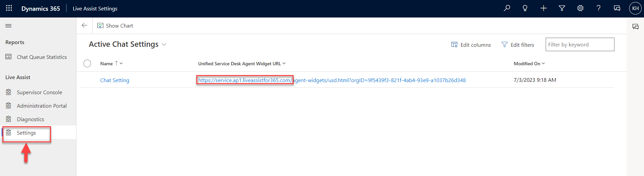Open the side chat pane icon
This screenshot has width=644, height=176.
[636, 26]
